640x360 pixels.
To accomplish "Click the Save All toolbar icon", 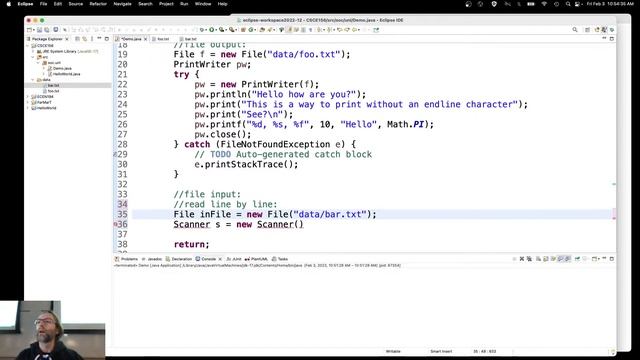I will [47, 30].
